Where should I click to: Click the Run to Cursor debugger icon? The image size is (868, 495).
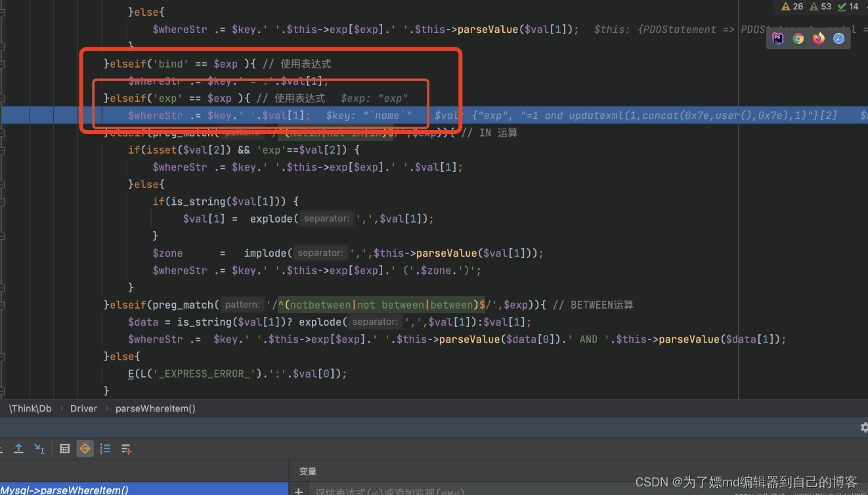(40, 448)
